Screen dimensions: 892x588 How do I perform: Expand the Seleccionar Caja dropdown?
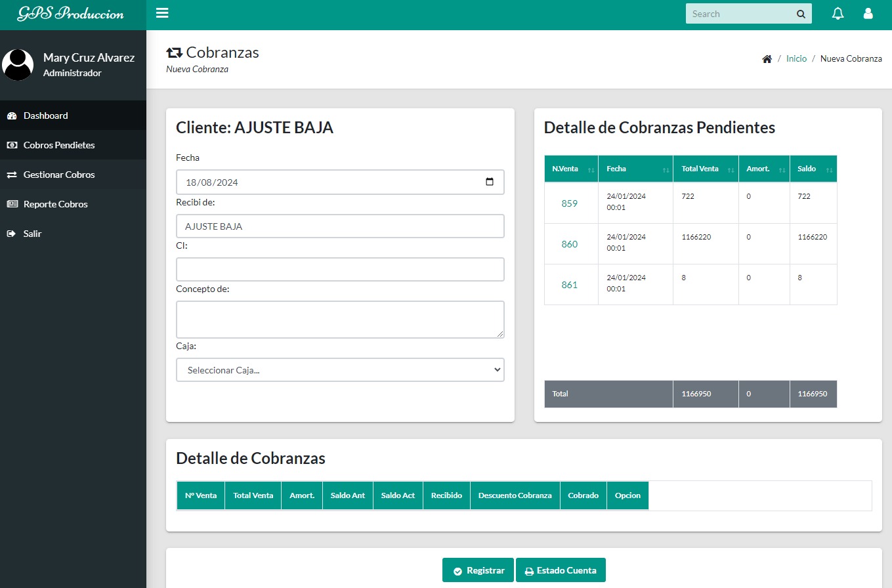[340, 370]
